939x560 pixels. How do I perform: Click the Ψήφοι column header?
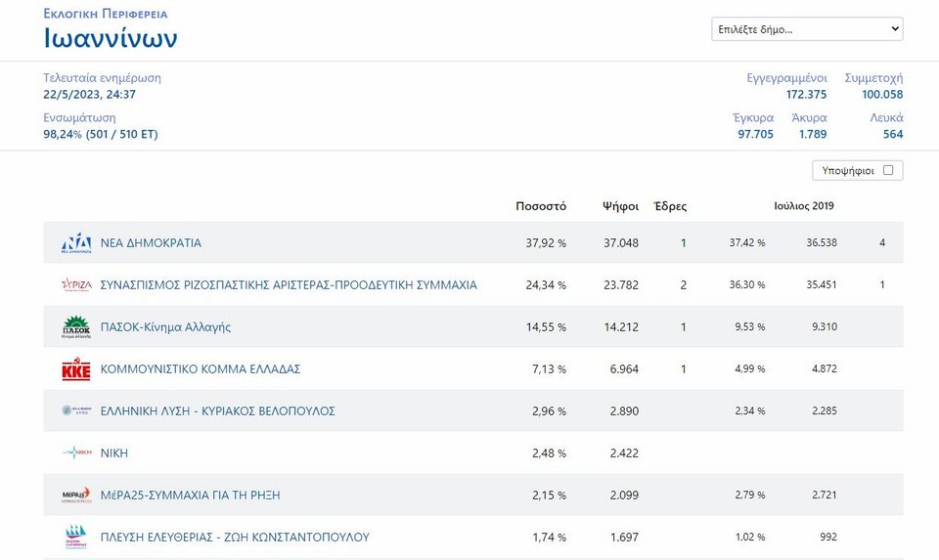(x=620, y=206)
